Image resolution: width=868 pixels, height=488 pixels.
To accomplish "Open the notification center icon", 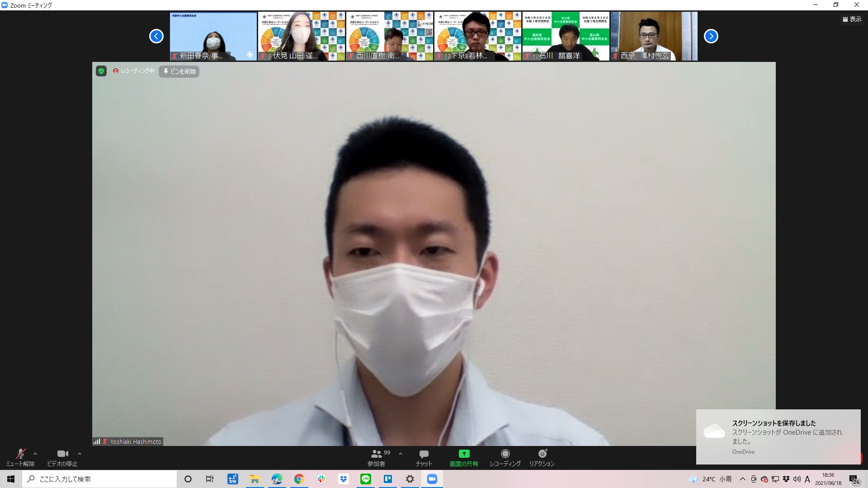I will tap(854, 479).
